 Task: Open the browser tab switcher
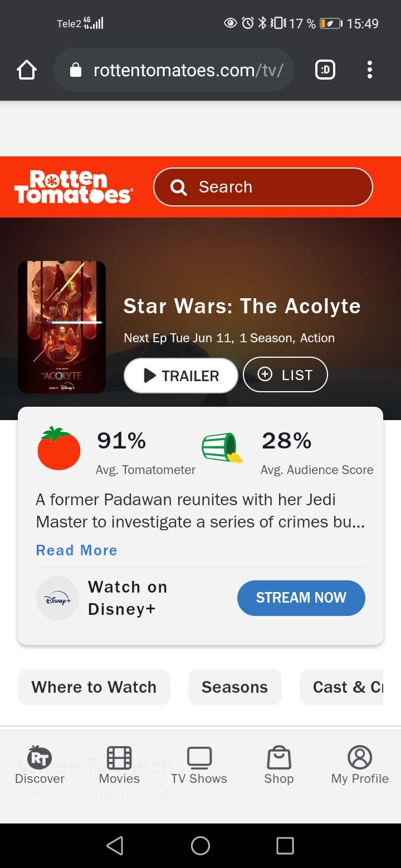325,70
